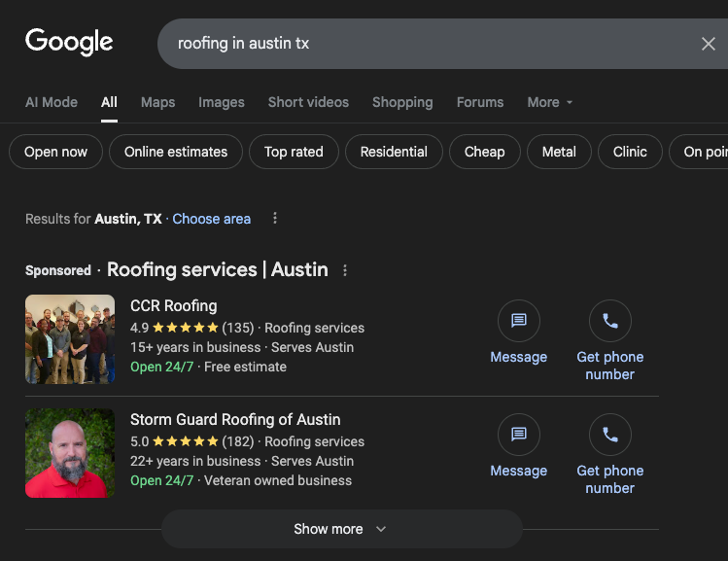Click the Message icon for Storm Guard Roofing

(519, 435)
